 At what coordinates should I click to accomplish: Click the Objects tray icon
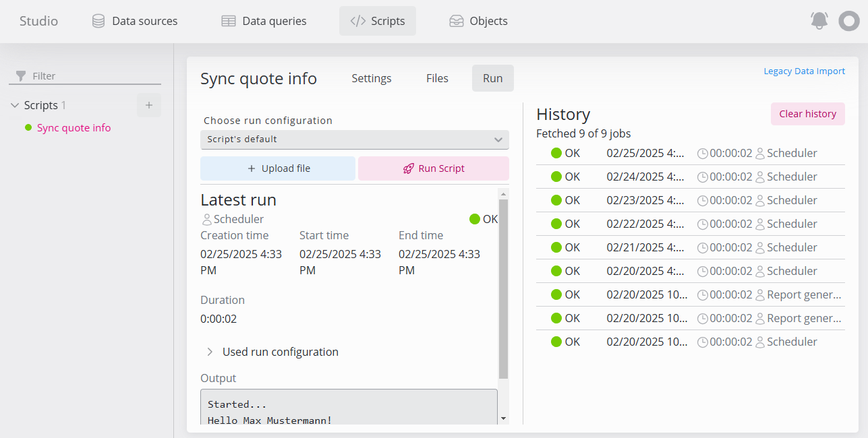pos(457,21)
